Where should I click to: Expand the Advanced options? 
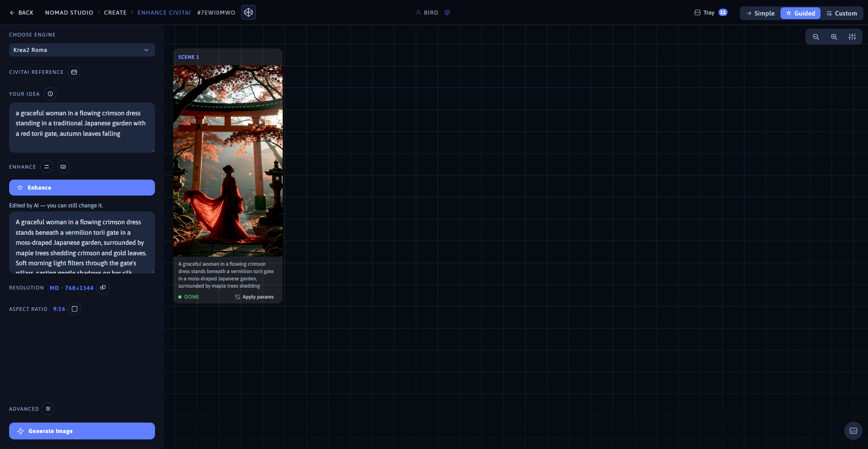coord(48,409)
